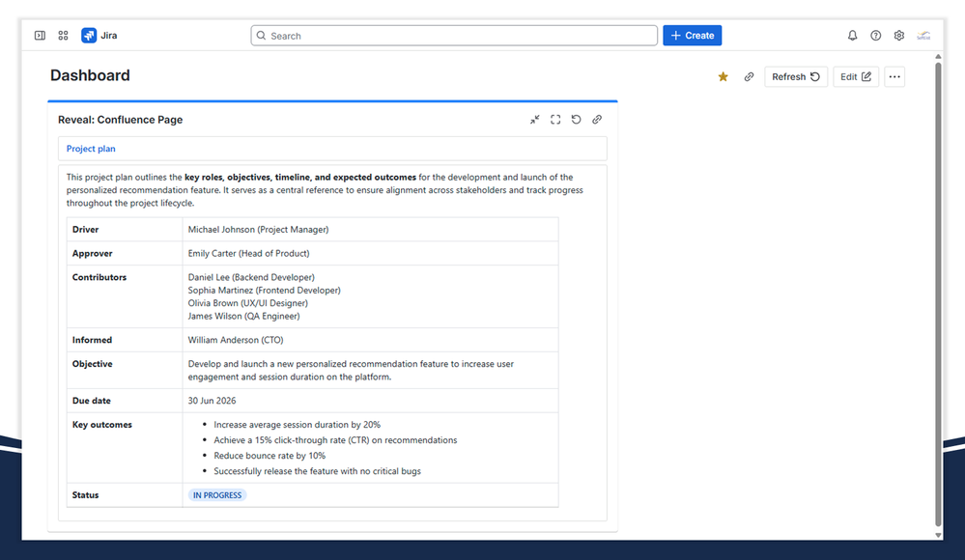The image size is (965, 560).
Task: Open the Project plan link
Action: pyautogui.click(x=91, y=149)
